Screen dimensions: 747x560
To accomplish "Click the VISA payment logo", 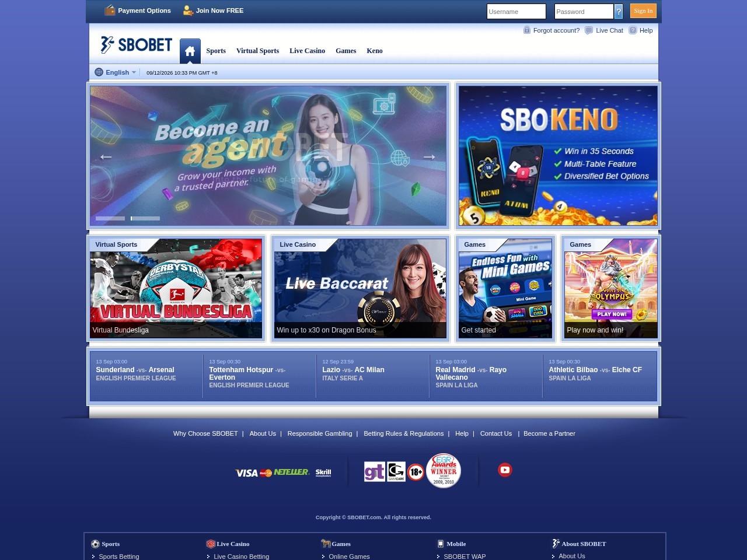I will click(x=246, y=473).
